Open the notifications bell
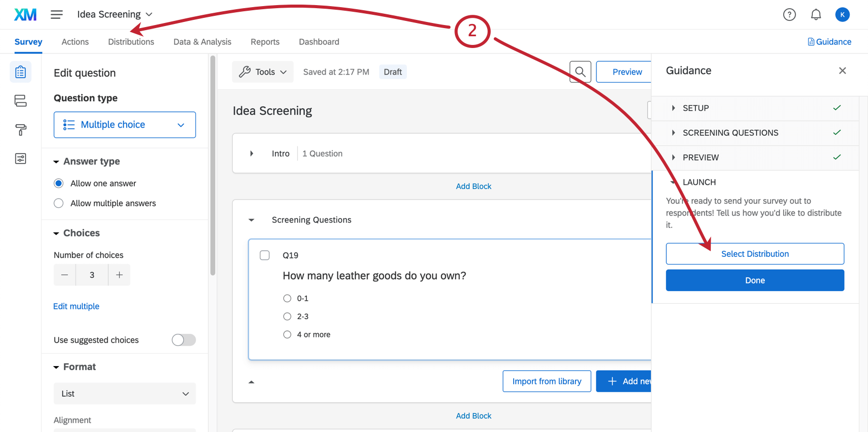Viewport: 868px width, 432px height. pyautogui.click(x=816, y=15)
